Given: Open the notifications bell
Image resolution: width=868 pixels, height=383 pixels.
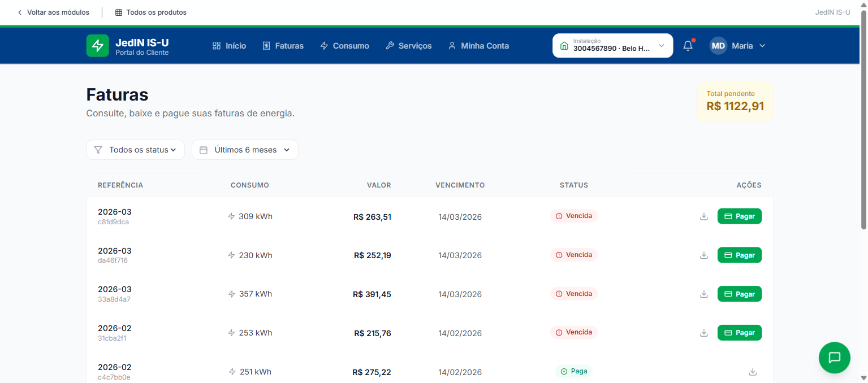Looking at the screenshot, I should [688, 46].
